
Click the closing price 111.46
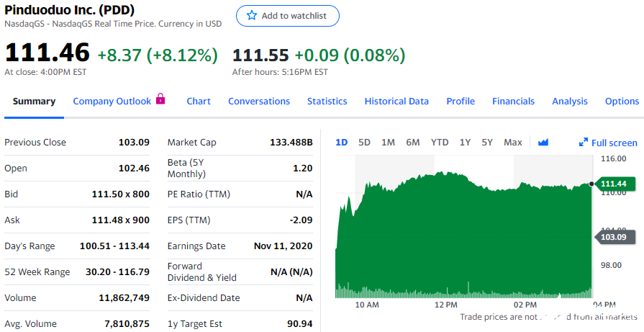coord(47,53)
